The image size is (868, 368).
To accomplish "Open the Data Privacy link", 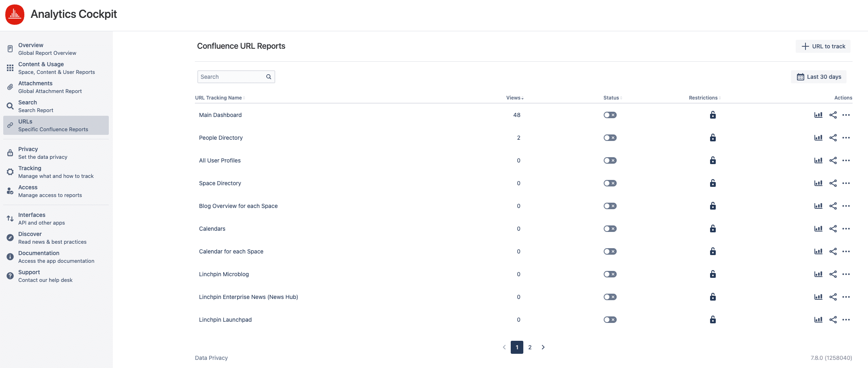I will [x=211, y=358].
